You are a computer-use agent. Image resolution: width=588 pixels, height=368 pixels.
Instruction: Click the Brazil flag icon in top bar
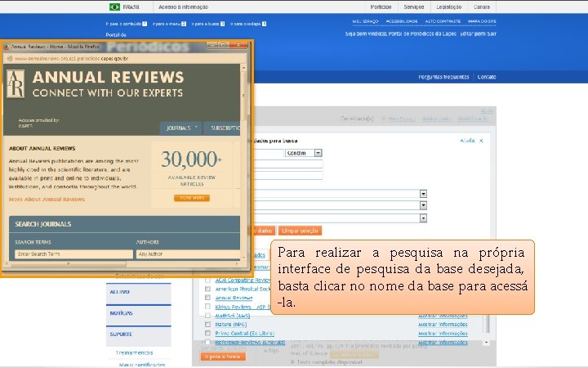click(x=114, y=7)
